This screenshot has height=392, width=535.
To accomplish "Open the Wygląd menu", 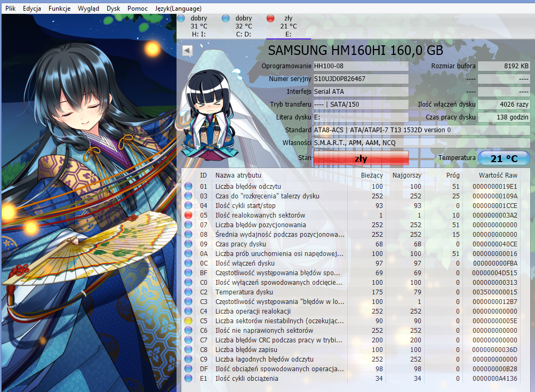I will (89, 9).
